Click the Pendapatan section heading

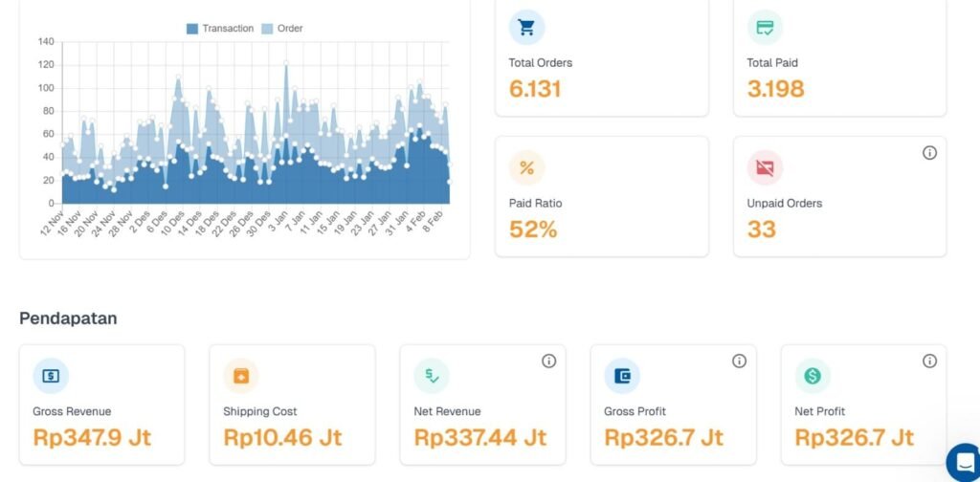tap(68, 318)
